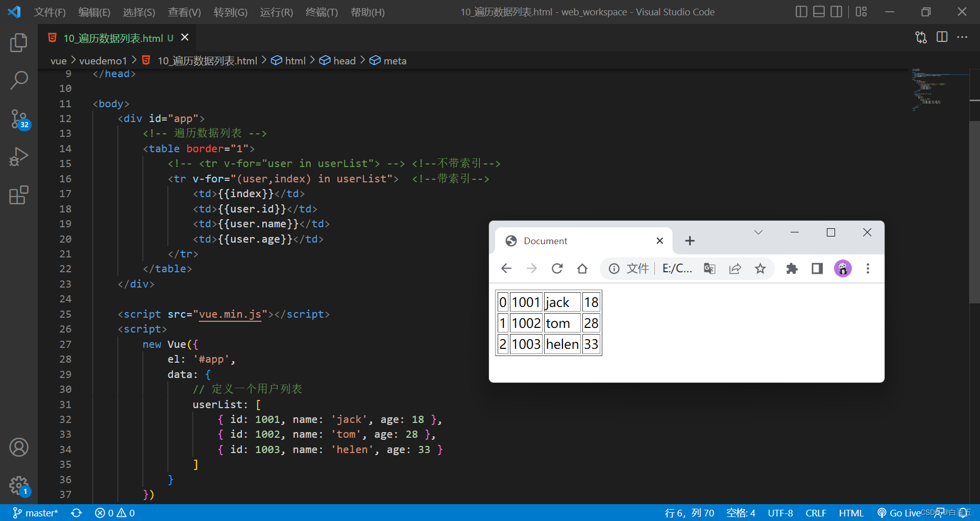The image size is (980, 521).
Task: Toggle secondary side bar layout button
Action: [836, 12]
